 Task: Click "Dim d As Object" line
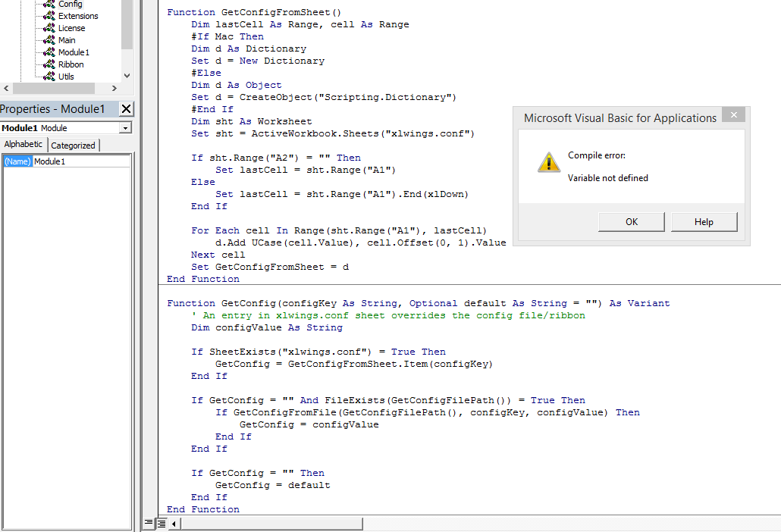(x=237, y=85)
